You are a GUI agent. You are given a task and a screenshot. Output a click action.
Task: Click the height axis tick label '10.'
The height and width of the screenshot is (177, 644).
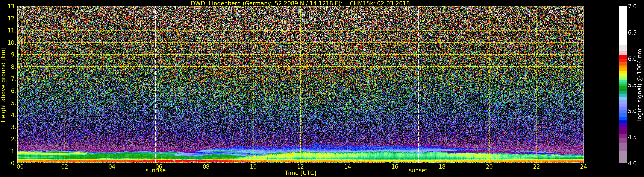12,43
